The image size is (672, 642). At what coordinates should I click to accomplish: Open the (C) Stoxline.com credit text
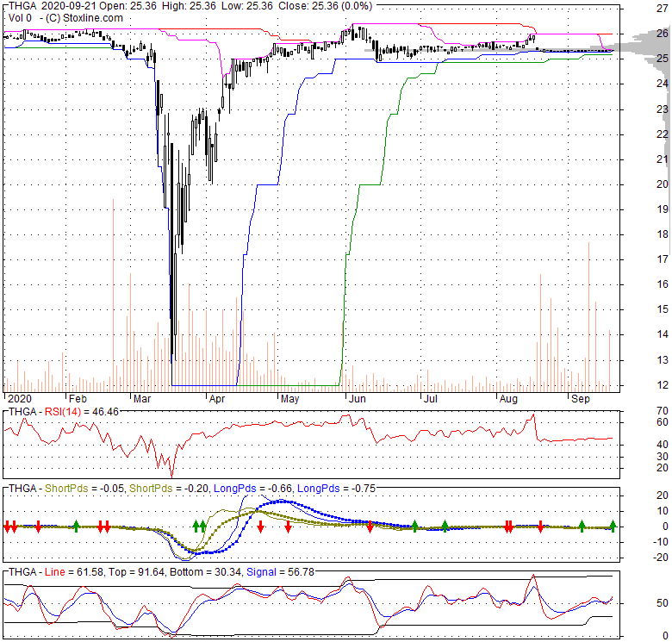click(84, 18)
